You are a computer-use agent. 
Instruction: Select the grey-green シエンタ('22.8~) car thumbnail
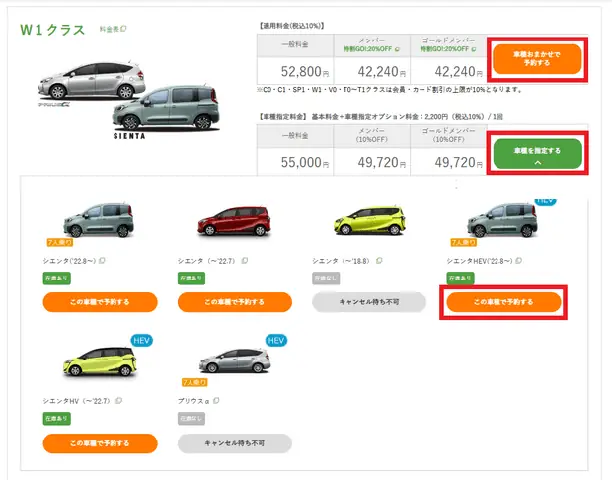[98, 220]
